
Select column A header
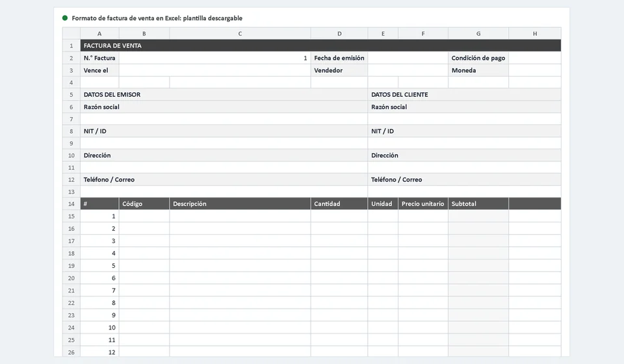pyautogui.click(x=99, y=34)
